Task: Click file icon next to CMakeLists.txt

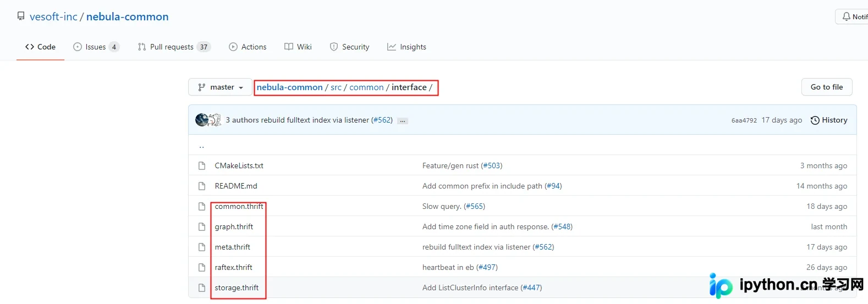Action: coord(202,165)
